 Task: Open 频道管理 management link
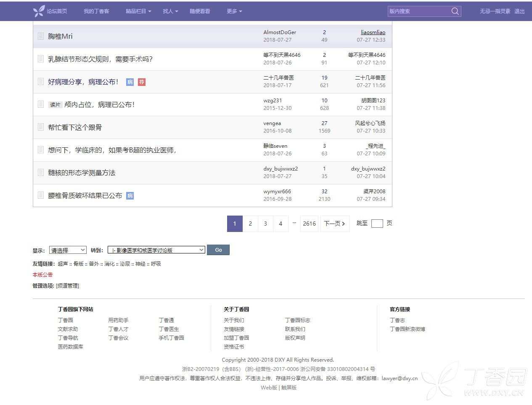click(x=67, y=286)
